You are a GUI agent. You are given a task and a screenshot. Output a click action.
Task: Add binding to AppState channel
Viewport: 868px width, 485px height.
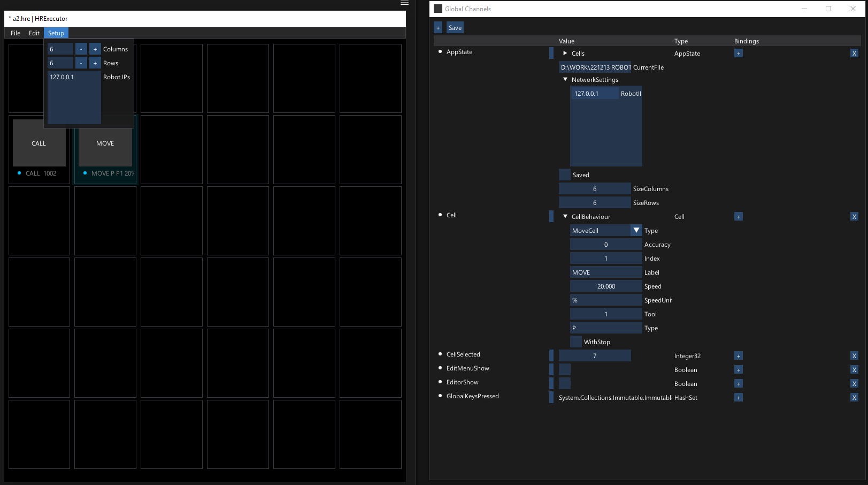pos(739,54)
